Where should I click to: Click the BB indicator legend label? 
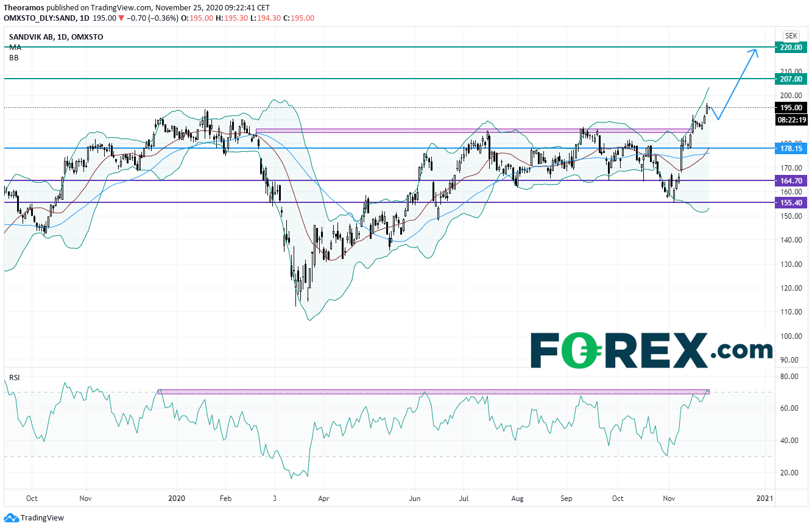[13, 57]
